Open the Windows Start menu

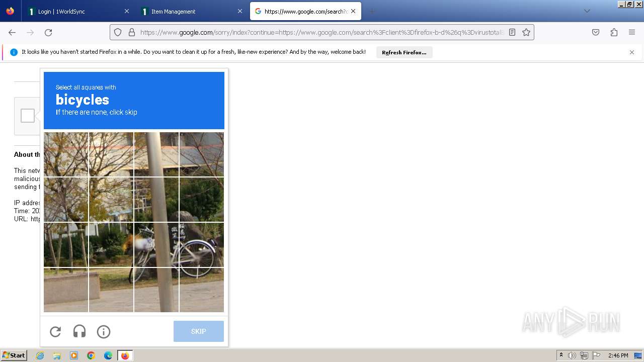tap(14, 355)
